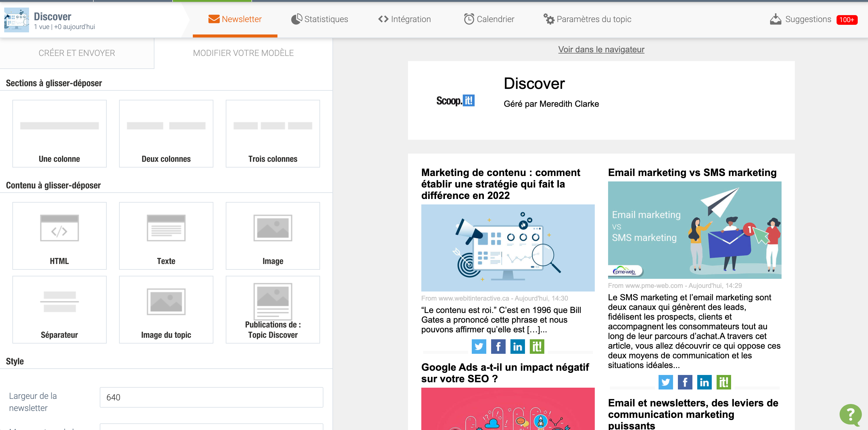Switch to MODIFIER VOTRE MODÈLE tab

(x=243, y=53)
